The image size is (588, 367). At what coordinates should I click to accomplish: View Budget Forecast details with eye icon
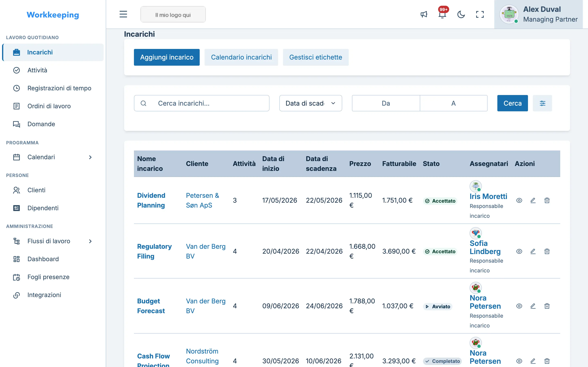pos(519,306)
